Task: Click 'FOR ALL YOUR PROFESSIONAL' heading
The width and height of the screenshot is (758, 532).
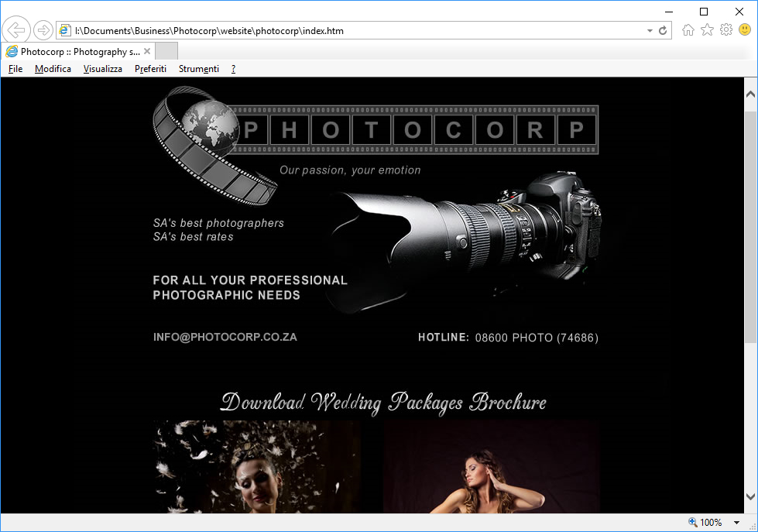Action: pos(250,280)
